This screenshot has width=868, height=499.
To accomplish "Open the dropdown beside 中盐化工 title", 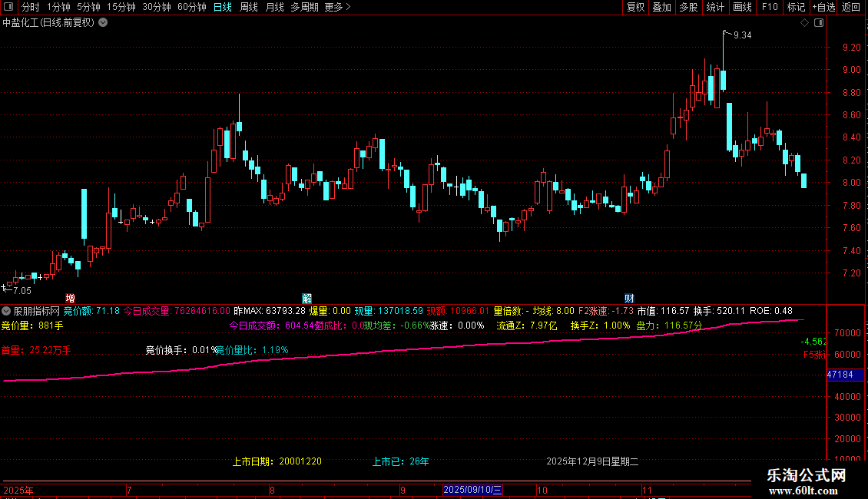I will click(103, 23).
